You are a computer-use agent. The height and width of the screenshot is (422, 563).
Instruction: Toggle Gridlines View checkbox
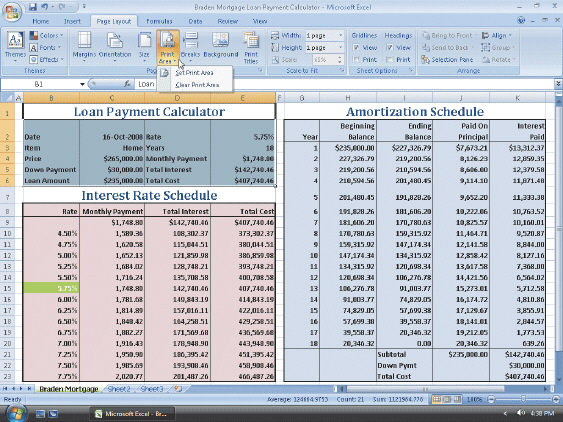click(x=356, y=47)
